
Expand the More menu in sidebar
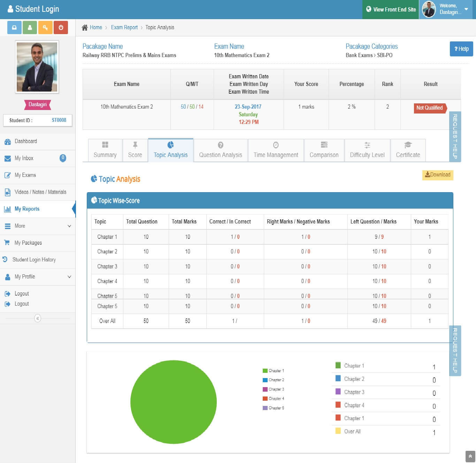pos(38,226)
